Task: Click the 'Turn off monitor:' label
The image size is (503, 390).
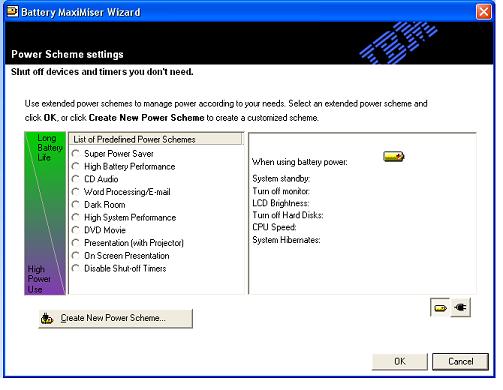Action: click(x=281, y=191)
